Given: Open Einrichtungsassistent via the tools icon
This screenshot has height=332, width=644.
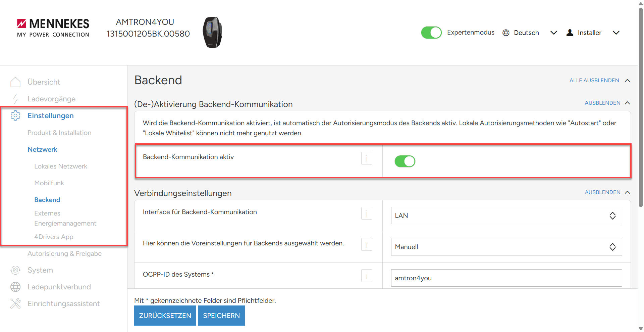Looking at the screenshot, I should pyautogui.click(x=15, y=303).
